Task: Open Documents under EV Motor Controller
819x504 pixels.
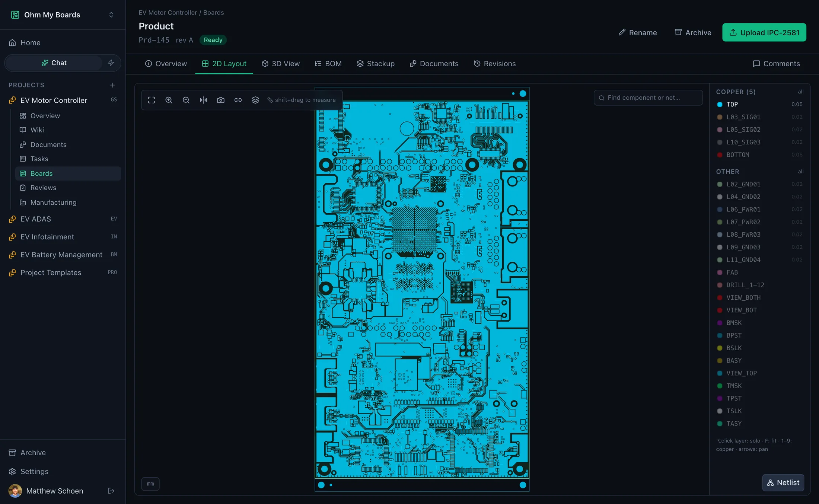Action: [x=68, y=144]
